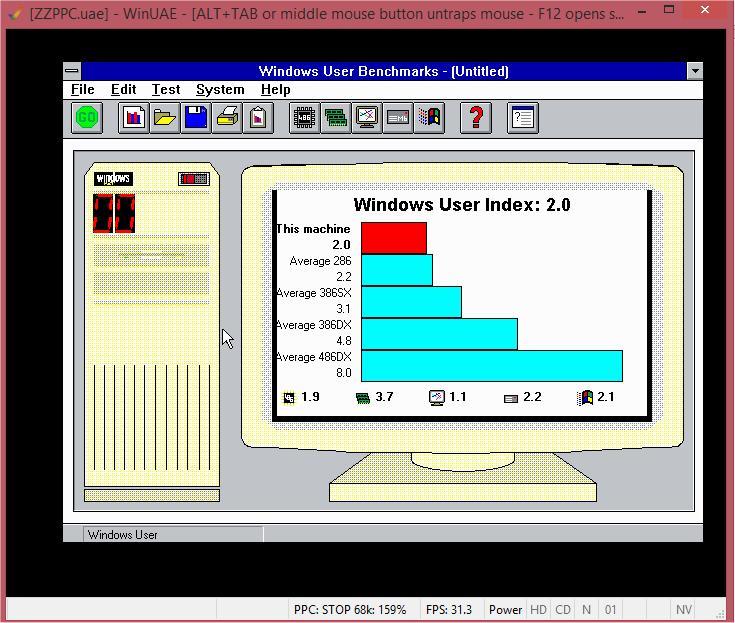The height and width of the screenshot is (623, 735).
Task: Open the System menu
Action: click(220, 90)
